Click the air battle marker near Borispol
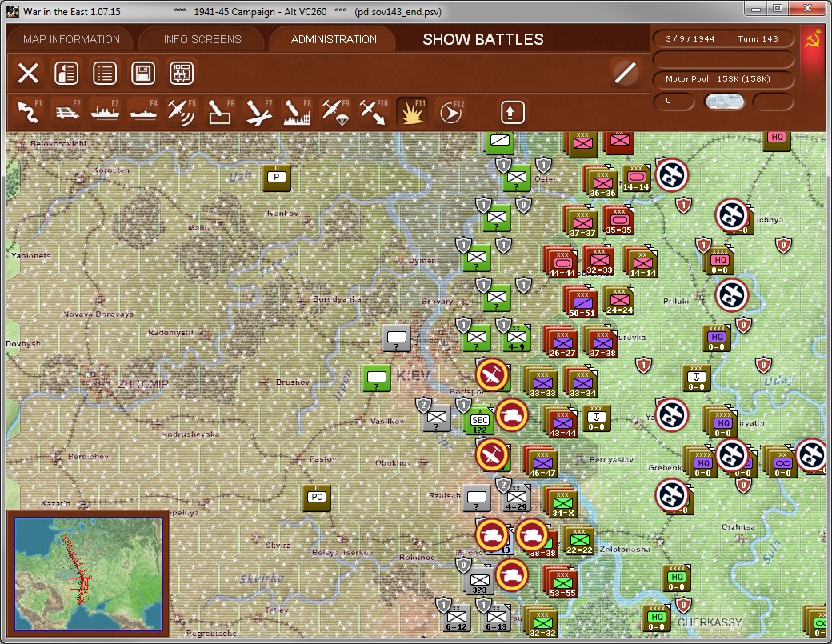The width and height of the screenshot is (832, 644). pos(493,375)
